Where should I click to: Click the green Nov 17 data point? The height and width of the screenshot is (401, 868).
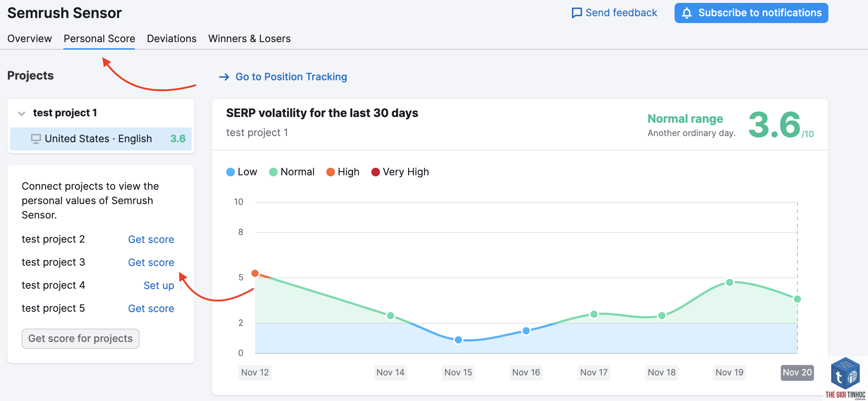click(594, 314)
